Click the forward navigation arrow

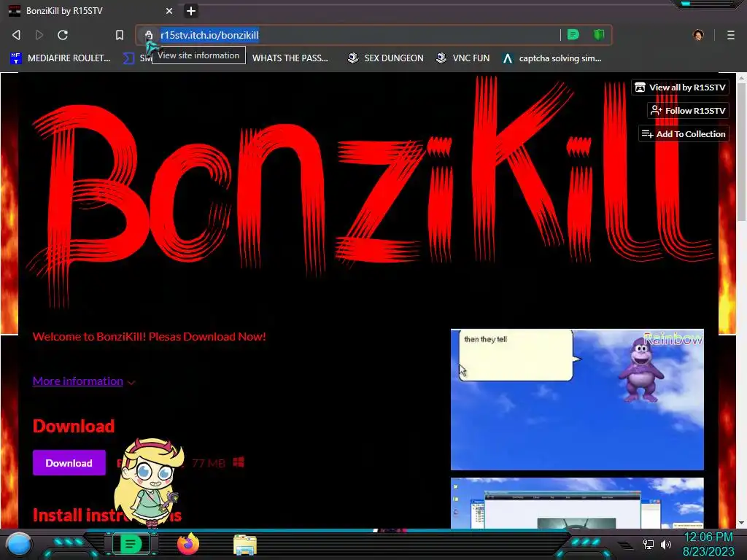tap(39, 35)
